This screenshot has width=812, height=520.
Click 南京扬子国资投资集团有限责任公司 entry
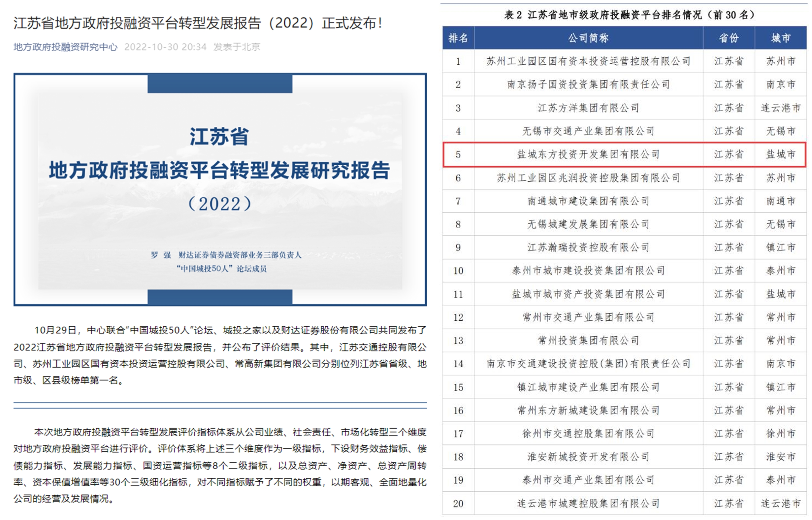(588, 84)
